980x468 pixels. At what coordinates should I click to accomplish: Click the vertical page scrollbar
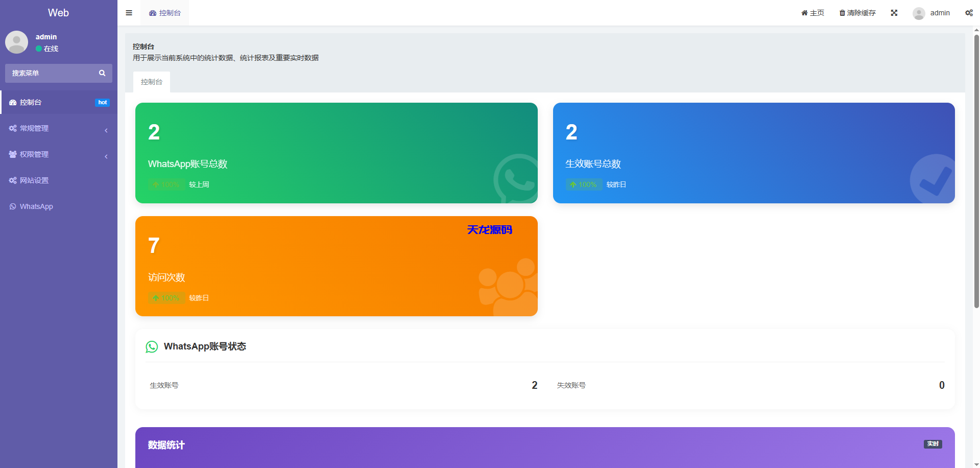976,169
